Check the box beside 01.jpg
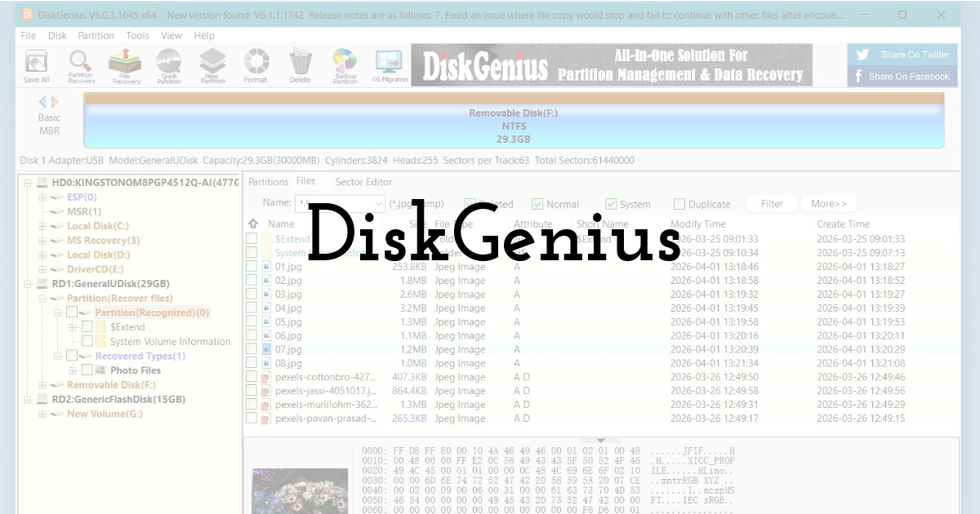Screen dimensions: 980x514 250,266
